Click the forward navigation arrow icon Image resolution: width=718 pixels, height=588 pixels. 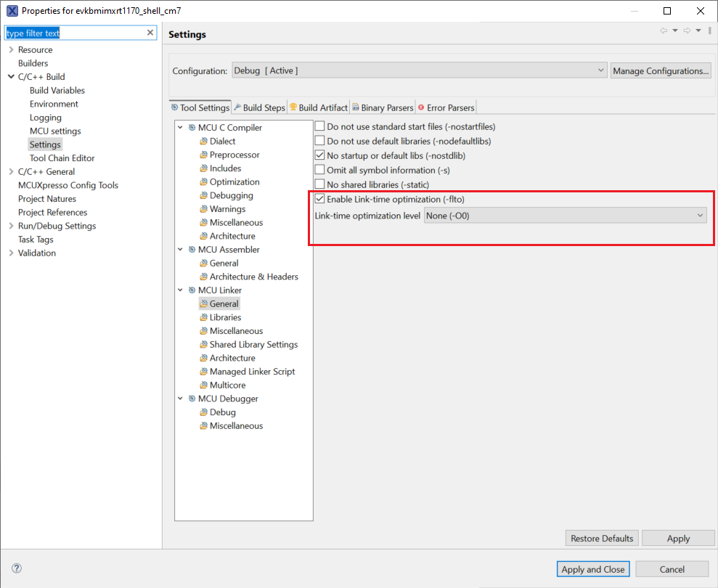(686, 30)
